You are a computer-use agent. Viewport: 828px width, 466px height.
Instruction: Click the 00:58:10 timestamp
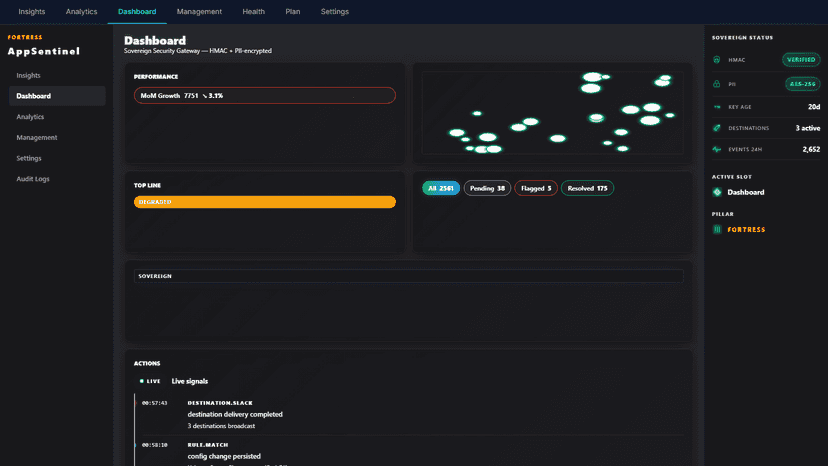pyautogui.click(x=155, y=445)
